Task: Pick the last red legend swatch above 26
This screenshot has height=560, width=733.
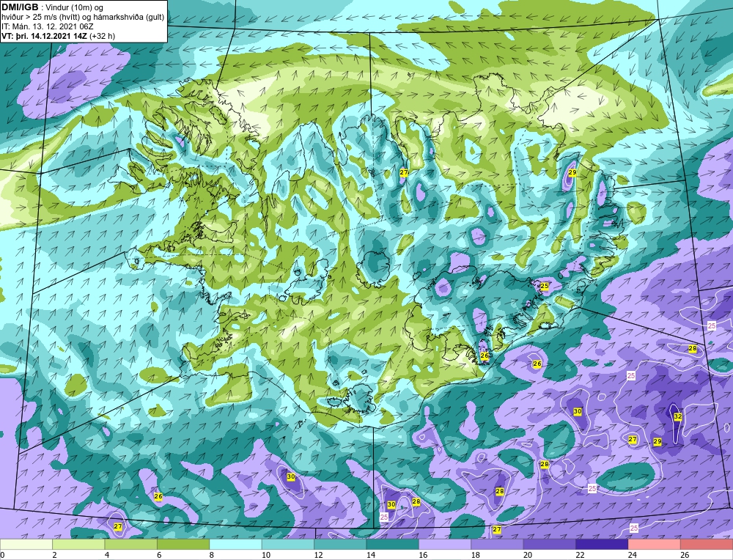Action: click(707, 545)
